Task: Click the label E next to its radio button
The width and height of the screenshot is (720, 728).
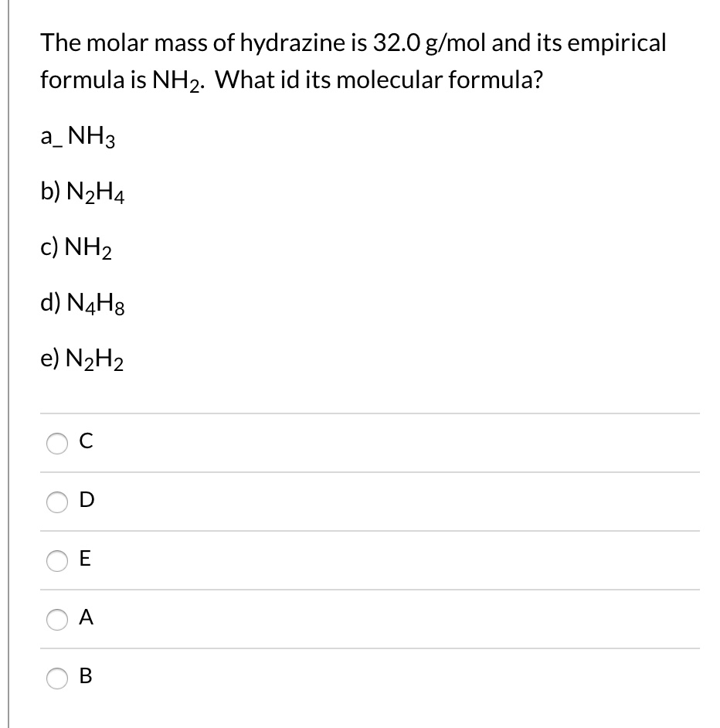Action: (86, 560)
